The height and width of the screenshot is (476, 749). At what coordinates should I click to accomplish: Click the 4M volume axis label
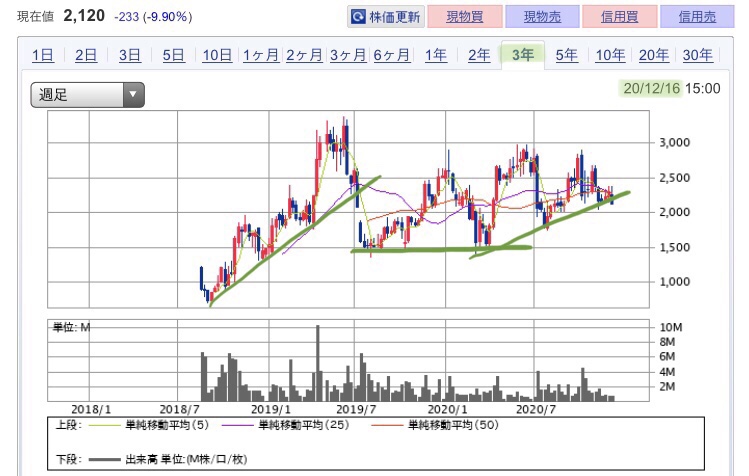[667, 372]
